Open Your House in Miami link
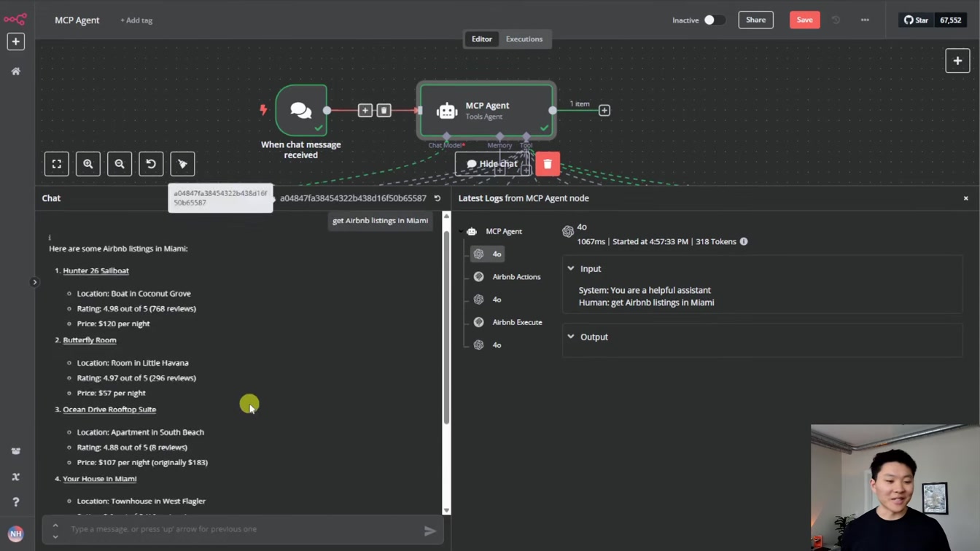 tap(99, 479)
